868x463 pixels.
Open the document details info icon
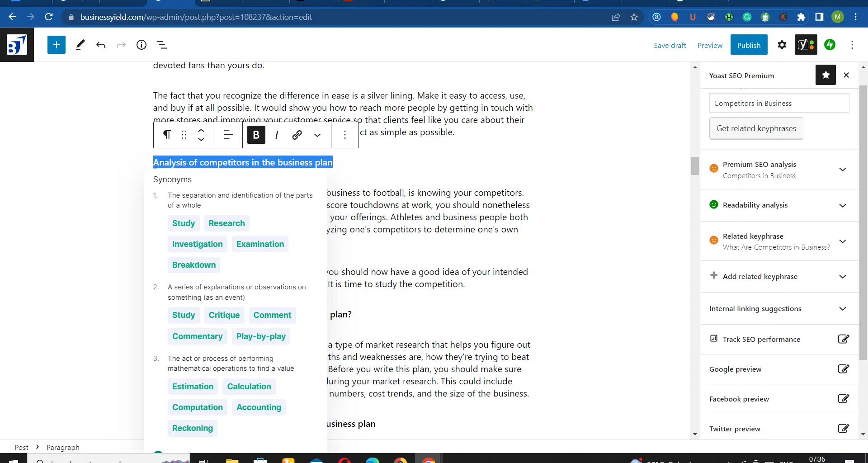tap(142, 45)
